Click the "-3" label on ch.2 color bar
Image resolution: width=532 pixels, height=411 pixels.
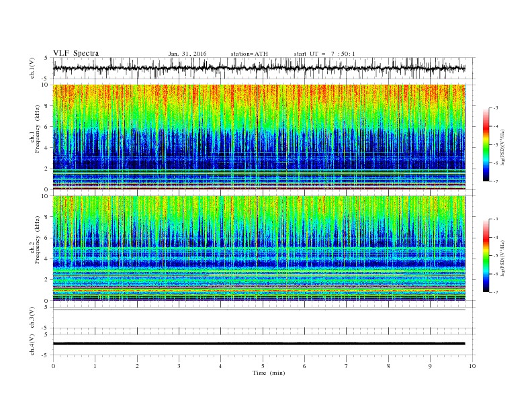[496, 219]
